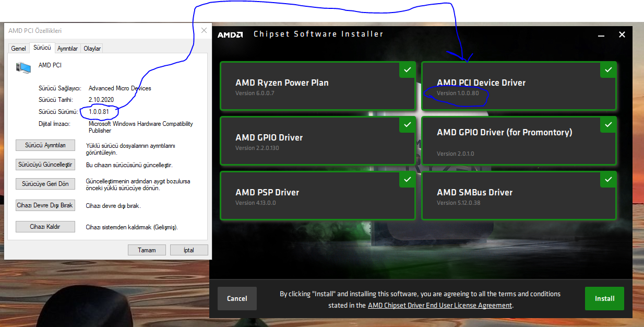Open the Olaylar tab

click(x=92, y=49)
